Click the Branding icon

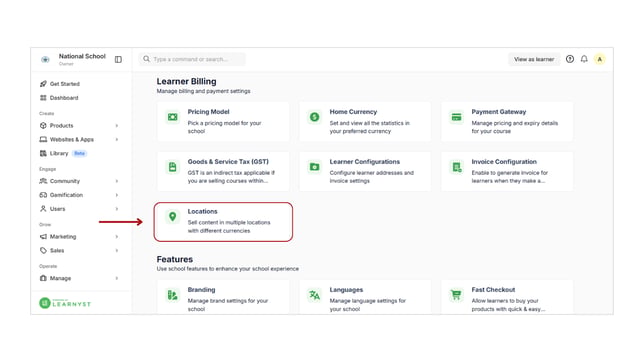click(x=172, y=295)
